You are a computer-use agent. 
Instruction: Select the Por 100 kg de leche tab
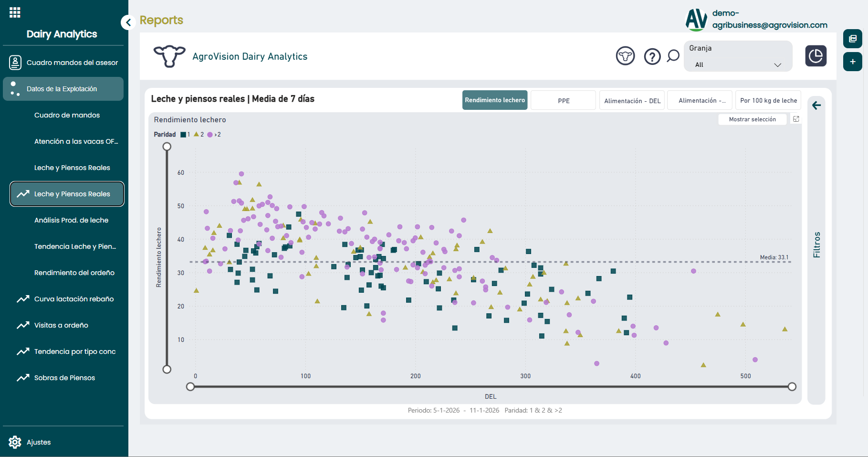[x=768, y=101]
